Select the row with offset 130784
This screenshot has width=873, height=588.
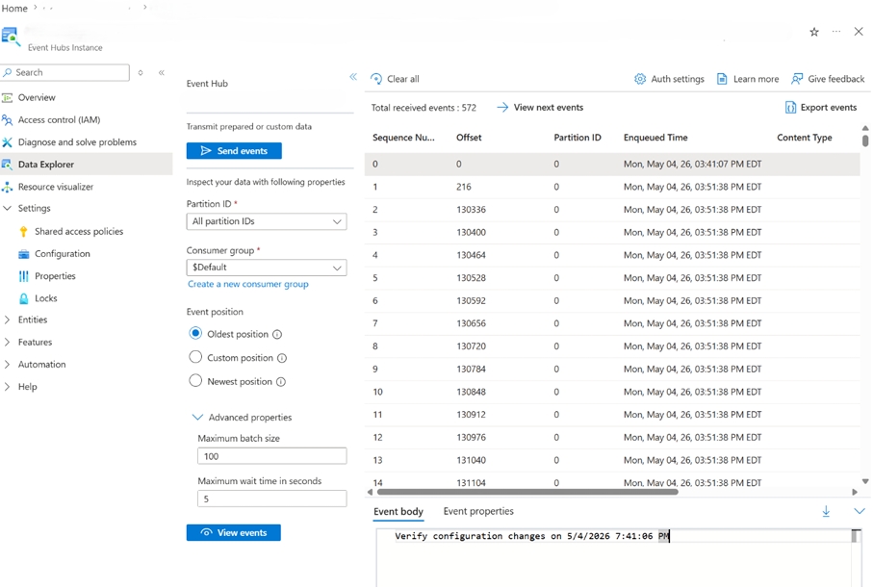[612, 370]
